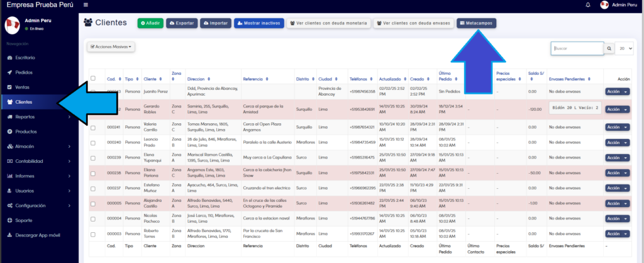Click the Repartos truck icon
The width and height of the screenshot is (644, 263).
10,116
